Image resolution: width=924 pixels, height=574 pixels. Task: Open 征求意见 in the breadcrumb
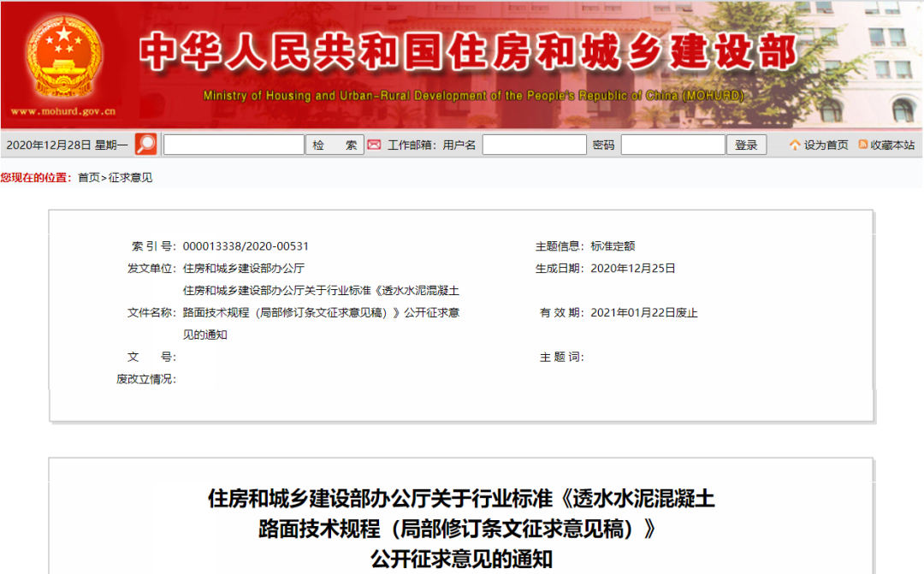130,177
